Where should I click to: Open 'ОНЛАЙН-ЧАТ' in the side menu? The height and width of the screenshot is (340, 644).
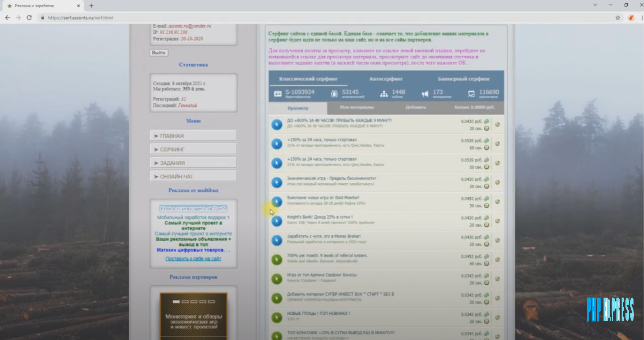click(x=193, y=176)
